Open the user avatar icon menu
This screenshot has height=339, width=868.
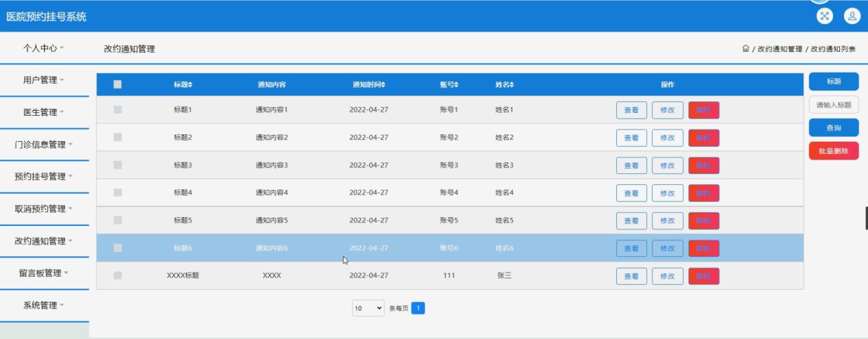pos(852,16)
